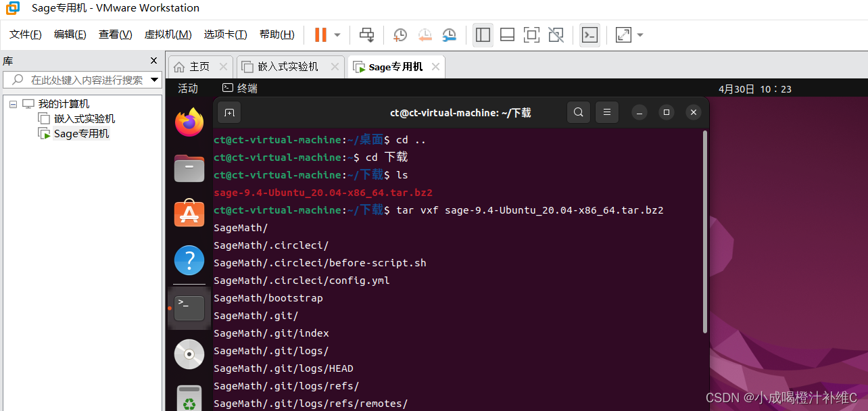
Task: Open the 编辑(E) menu
Action: [x=70, y=34]
